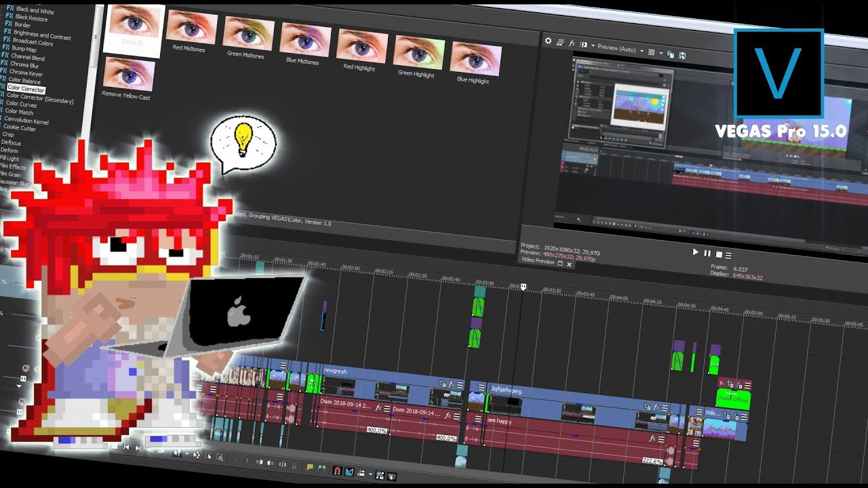Click the 222,6% velocity label
Screen dimensions: 868x488
[652, 462]
